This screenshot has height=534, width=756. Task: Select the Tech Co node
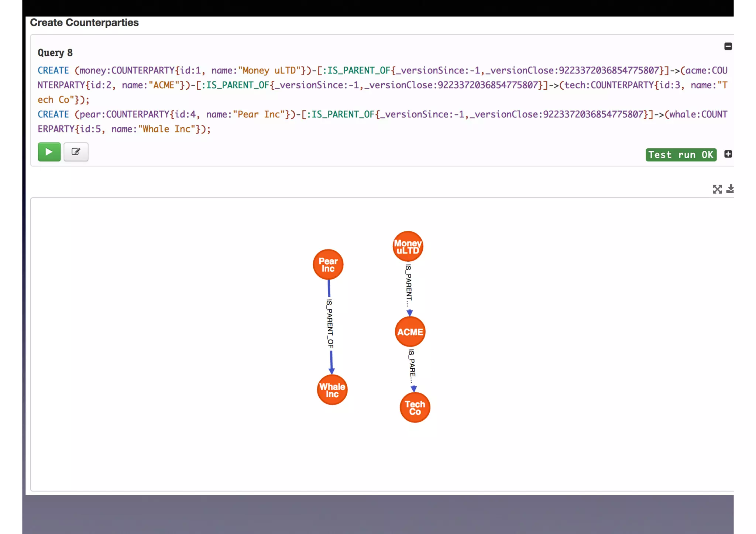(x=415, y=408)
